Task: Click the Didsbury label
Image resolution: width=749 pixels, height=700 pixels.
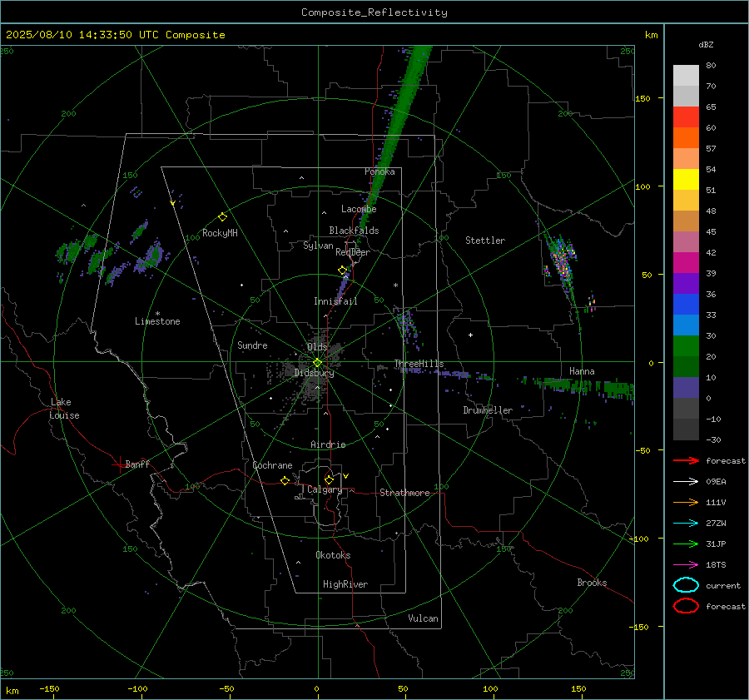Action: [x=314, y=373]
